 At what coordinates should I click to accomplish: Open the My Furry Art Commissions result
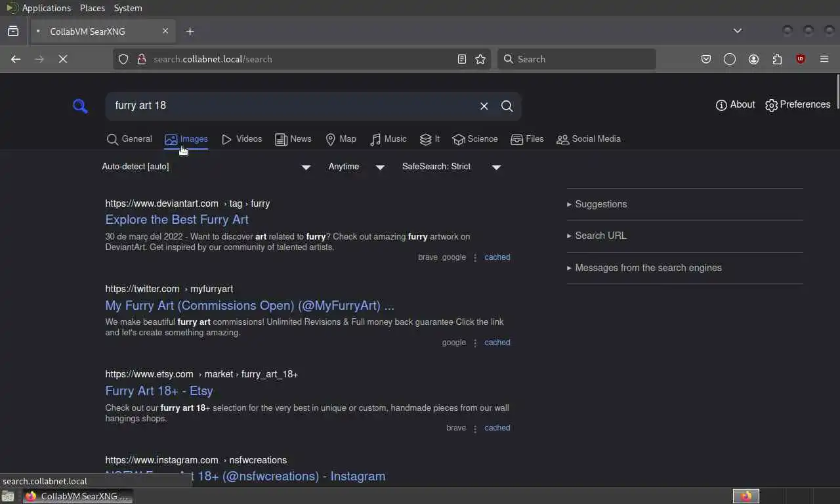tap(250, 306)
